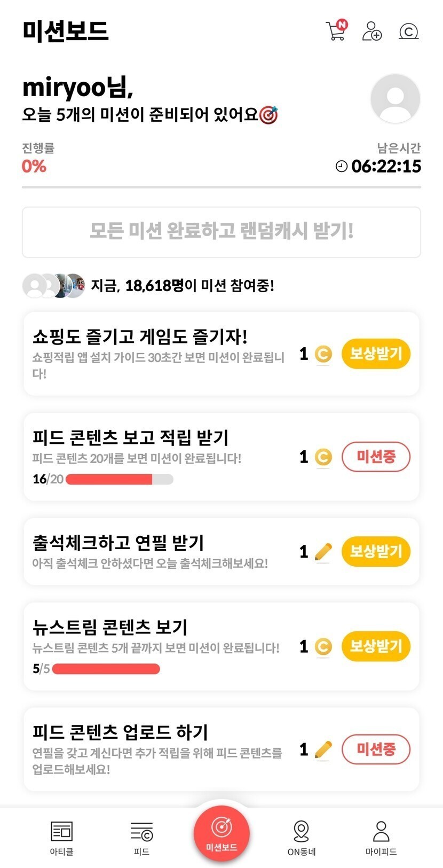Claim the 출석체크하고 연필 받기 reward
Image resolution: width=443 pixels, height=868 pixels.
(x=376, y=551)
